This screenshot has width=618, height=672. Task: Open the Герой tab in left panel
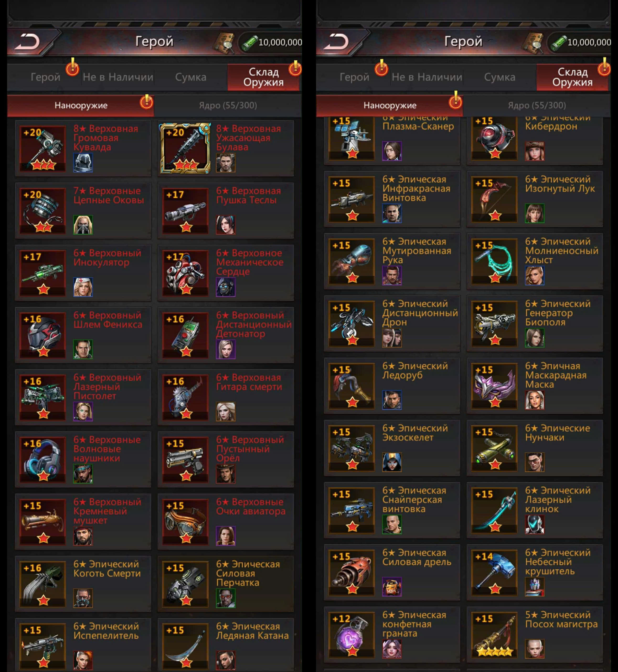[x=45, y=77]
